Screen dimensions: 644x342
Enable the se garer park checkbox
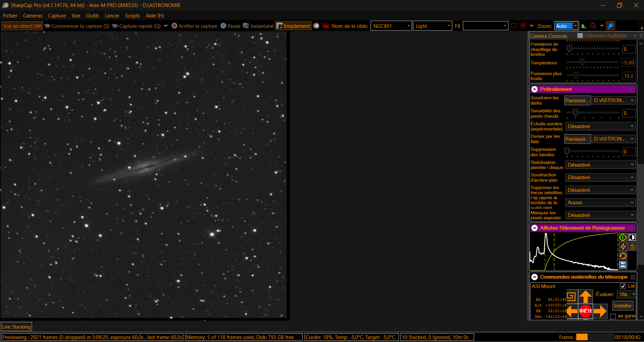[613, 316]
